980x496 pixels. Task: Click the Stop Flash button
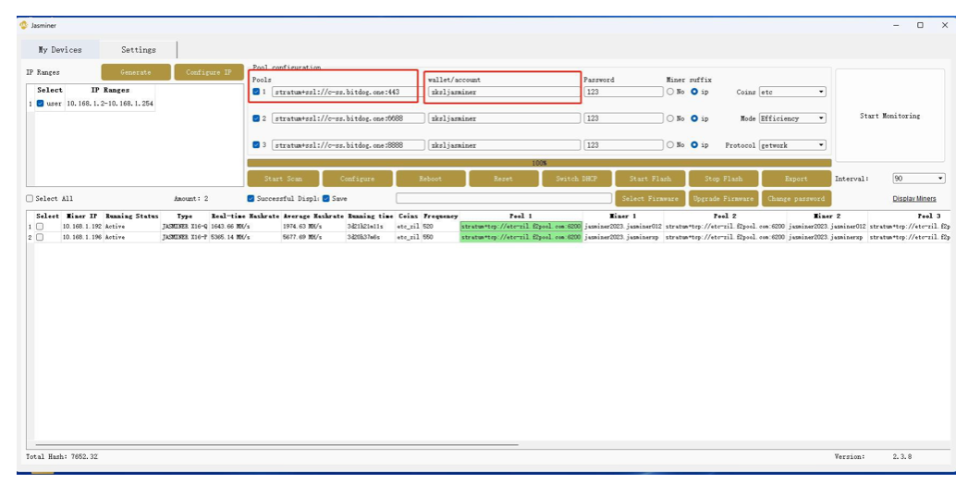723,179
